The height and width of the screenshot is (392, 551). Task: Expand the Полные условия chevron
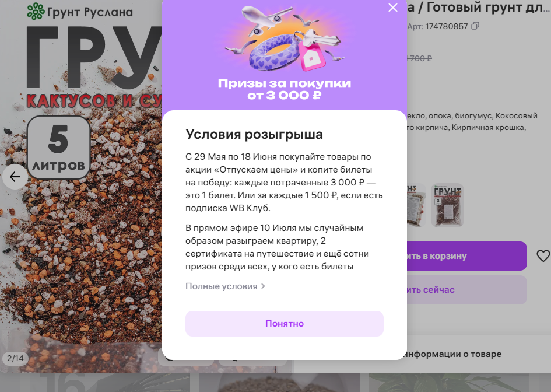point(263,286)
